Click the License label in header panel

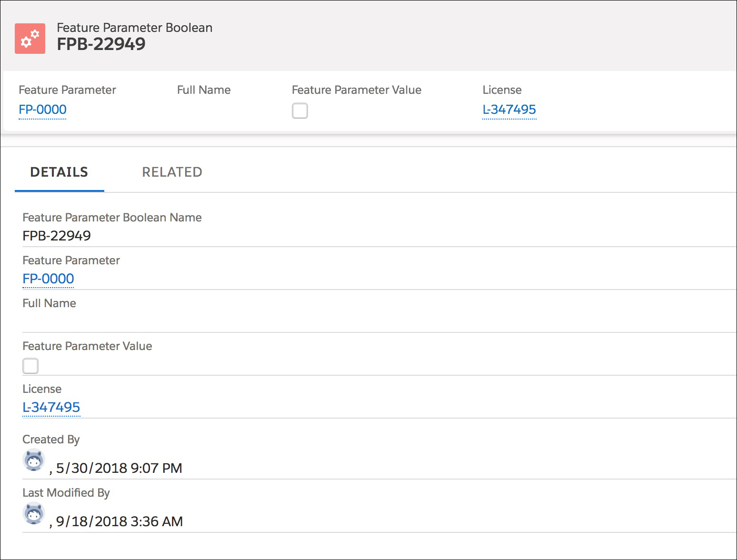point(502,90)
